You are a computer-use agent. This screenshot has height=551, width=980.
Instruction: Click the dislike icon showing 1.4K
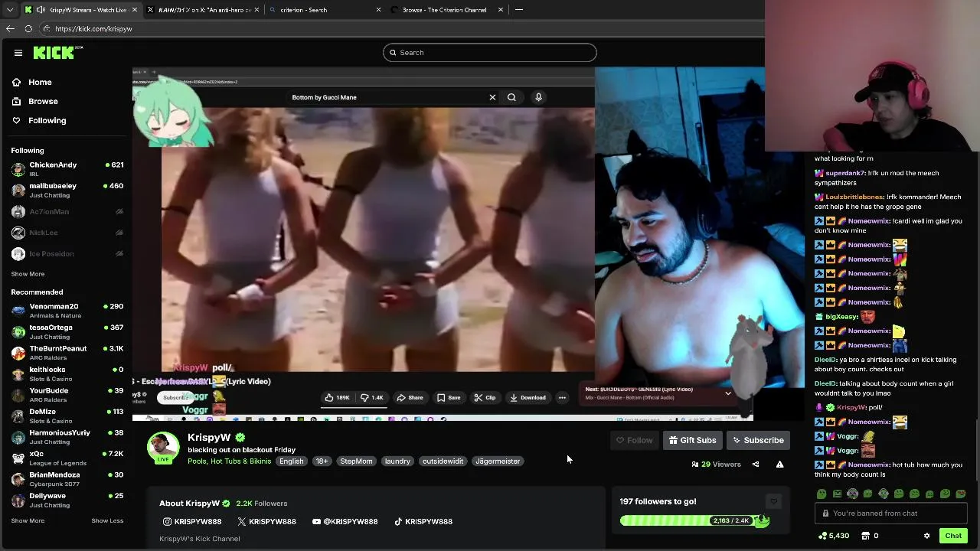(x=365, y=398)
